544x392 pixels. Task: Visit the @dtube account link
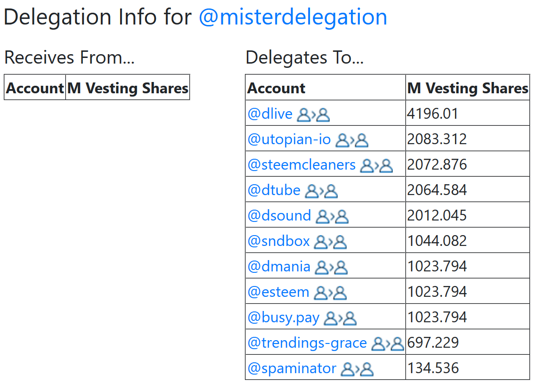pyautogui.click(x=274, y=190)
